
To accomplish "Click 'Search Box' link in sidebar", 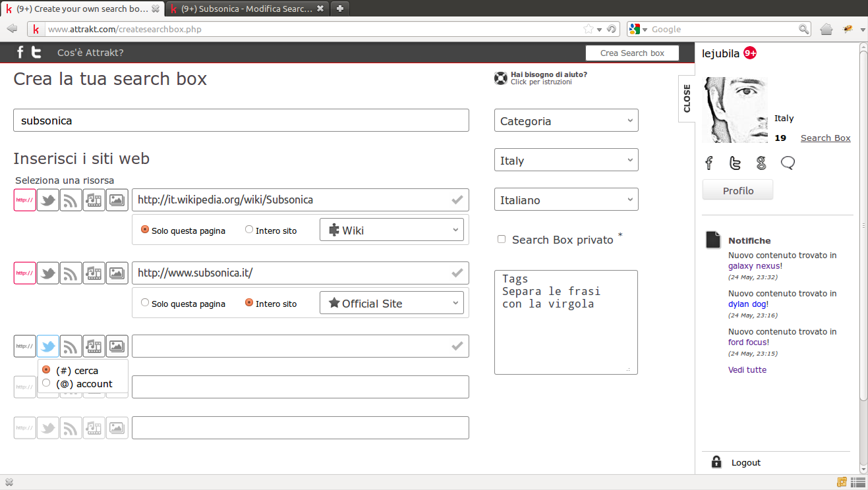I will pos(825,138).
